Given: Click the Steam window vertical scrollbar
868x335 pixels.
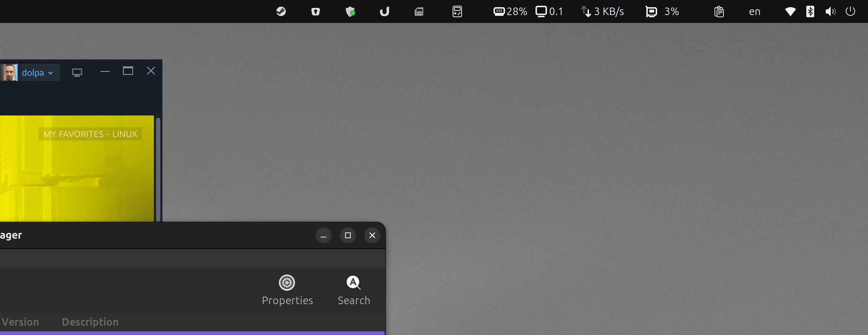Looking at the screenshot, I should pos(158,169).
